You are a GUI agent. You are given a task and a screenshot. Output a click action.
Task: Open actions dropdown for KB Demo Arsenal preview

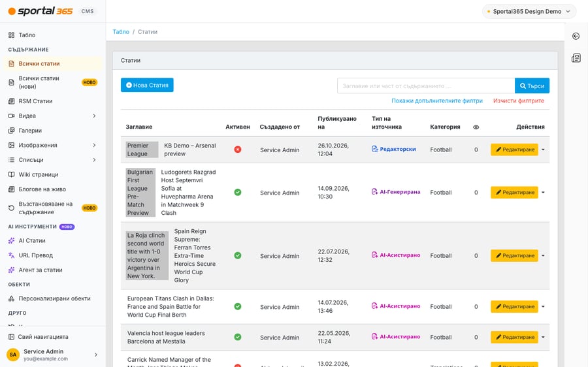543,150
